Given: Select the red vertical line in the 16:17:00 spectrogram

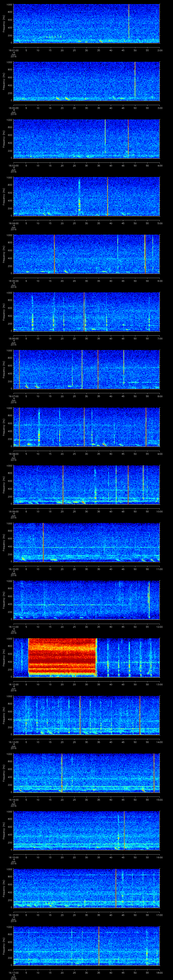Looking at the screenshot, I should [99, 945].
